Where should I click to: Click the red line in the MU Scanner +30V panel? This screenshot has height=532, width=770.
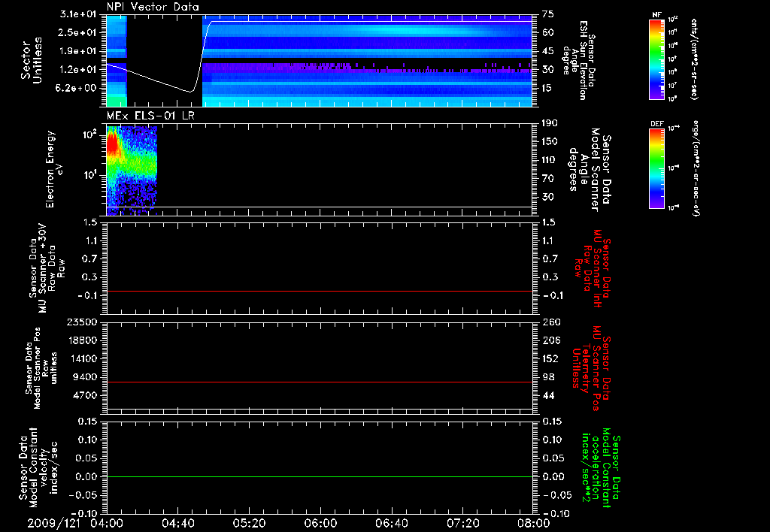[x=319, y=291]
